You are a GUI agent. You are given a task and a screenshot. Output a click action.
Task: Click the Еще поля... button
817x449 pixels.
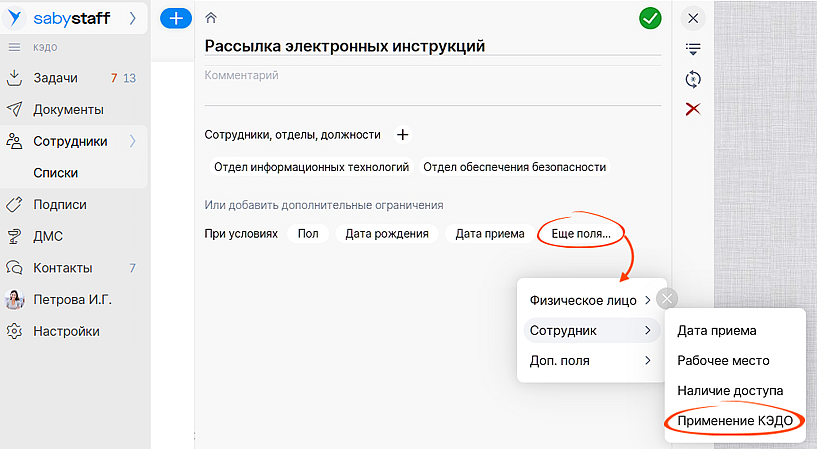tap(581, 234)
